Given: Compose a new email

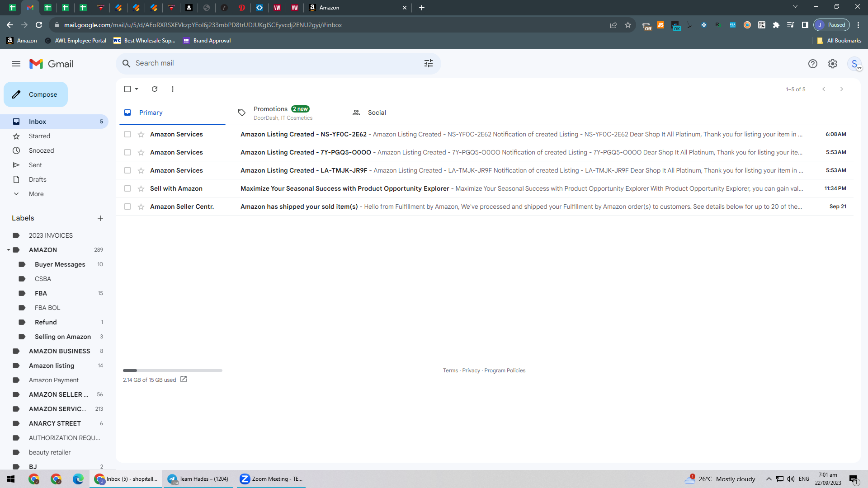Looking at the screenshot, I should pyautogui.click(x=36, y=94).
